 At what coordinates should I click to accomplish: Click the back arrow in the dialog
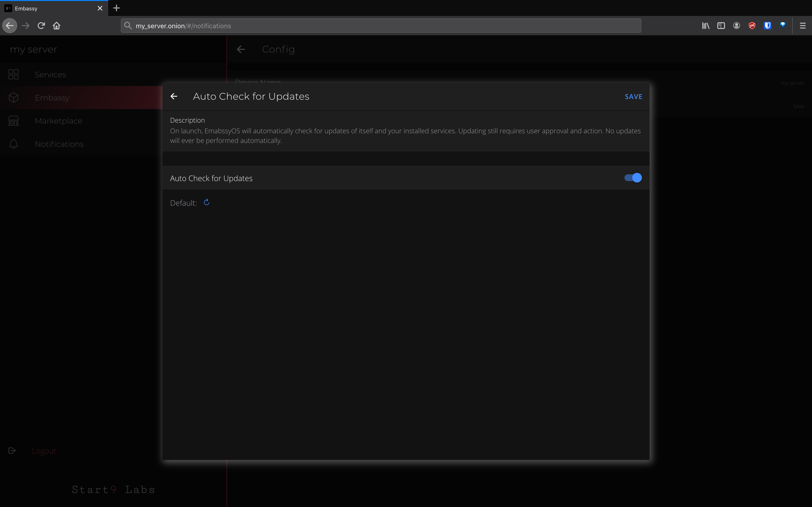(x=174, y=96)
